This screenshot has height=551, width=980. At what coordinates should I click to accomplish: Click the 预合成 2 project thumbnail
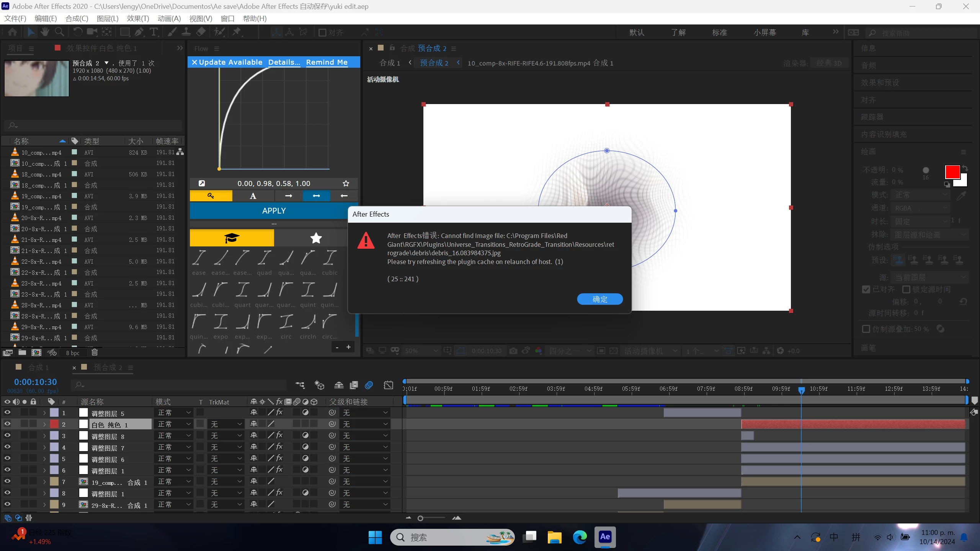[x=37, y=78]
